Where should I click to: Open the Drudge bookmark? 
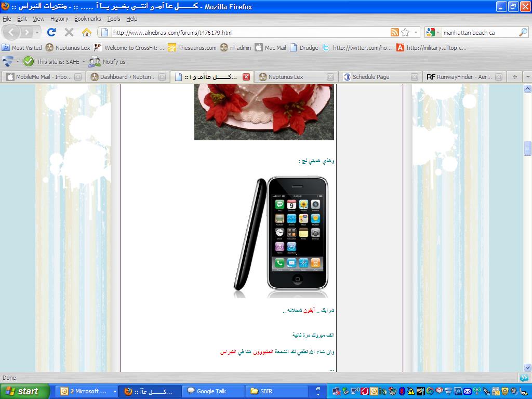tap(304, 47)
